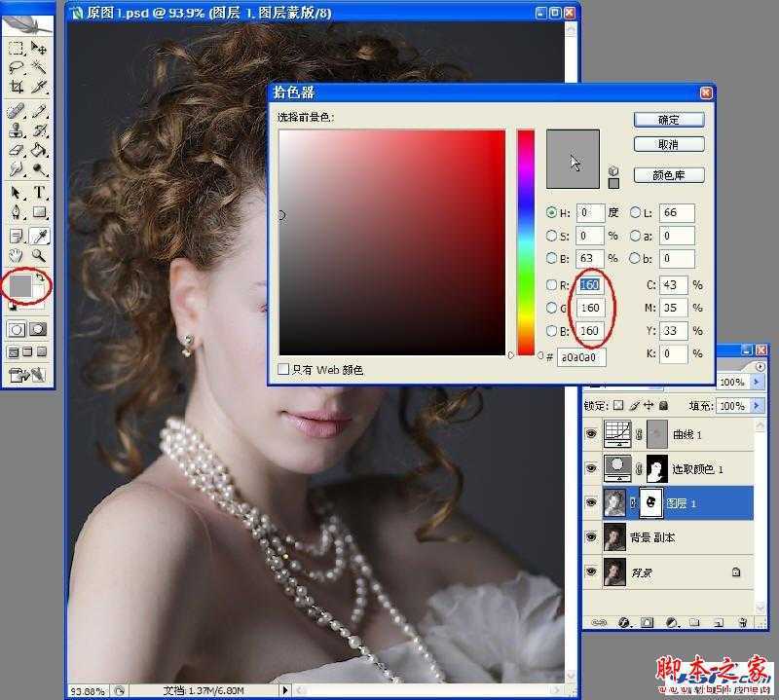Viewport: 779px width, 700px height.
Task: Select the Dodge tool
Action: click(39, 168)
